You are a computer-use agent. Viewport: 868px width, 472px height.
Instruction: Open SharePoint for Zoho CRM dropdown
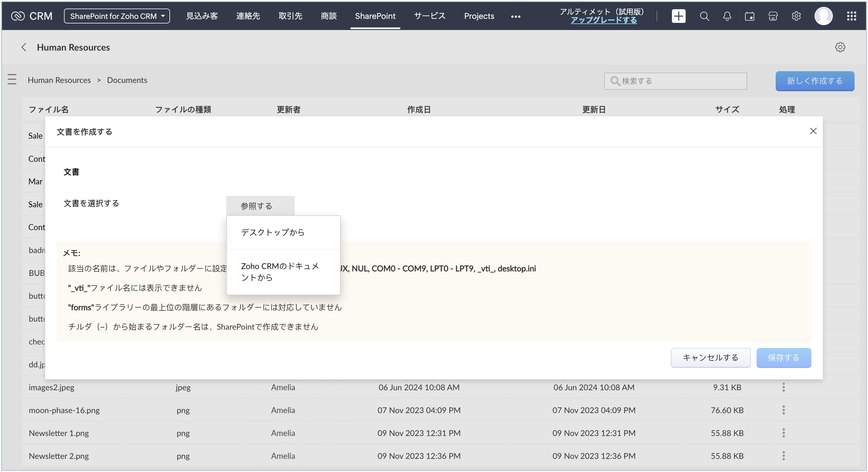tap(117, 16)
